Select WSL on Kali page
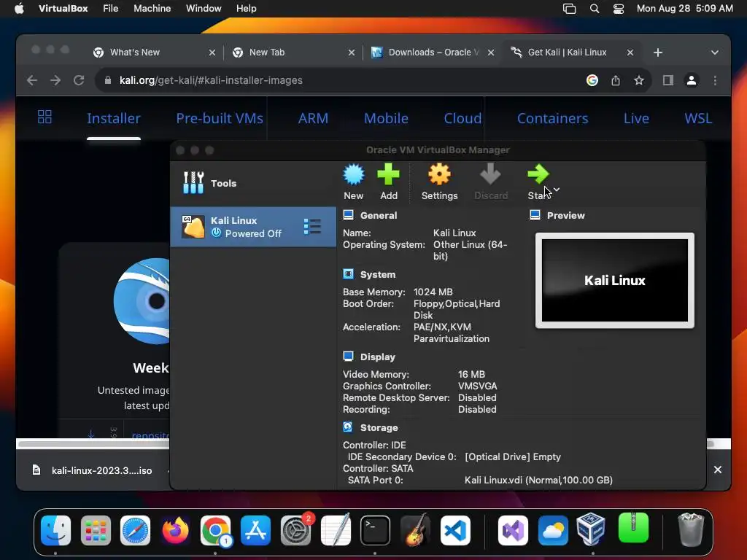This screenshot has width=747, height=560. coord(698,118)
